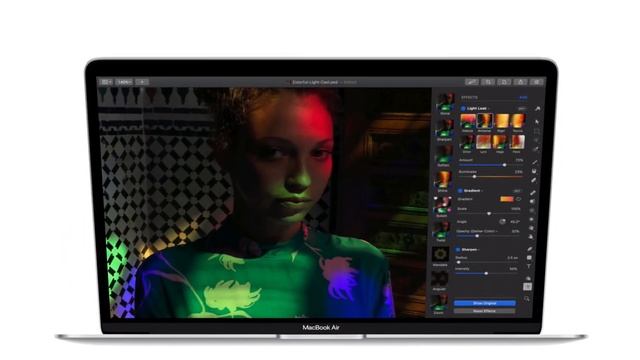
Task: Select the Zoom magnifier tool
Action: tap(527, 299)
